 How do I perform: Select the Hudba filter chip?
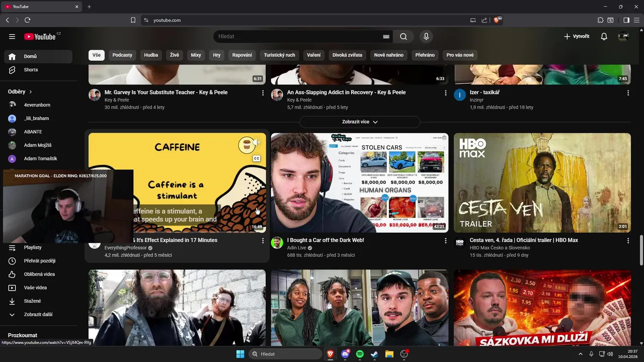coord(151,55)
